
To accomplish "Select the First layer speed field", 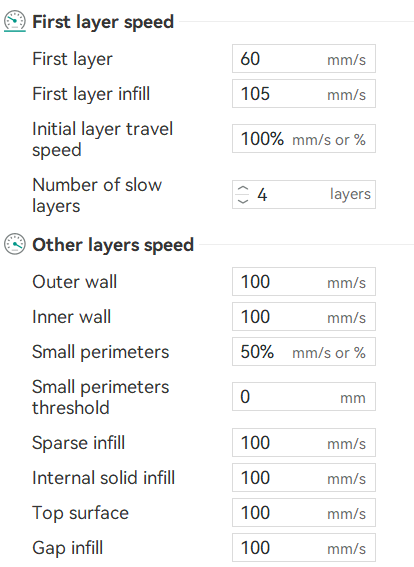I will [x=304, y=59].
